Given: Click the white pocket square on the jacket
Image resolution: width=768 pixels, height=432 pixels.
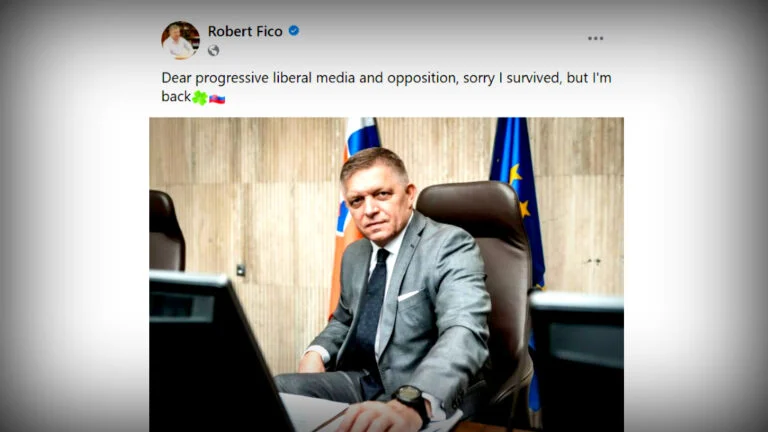Looking at the screenshot, I should click(408, 295).
